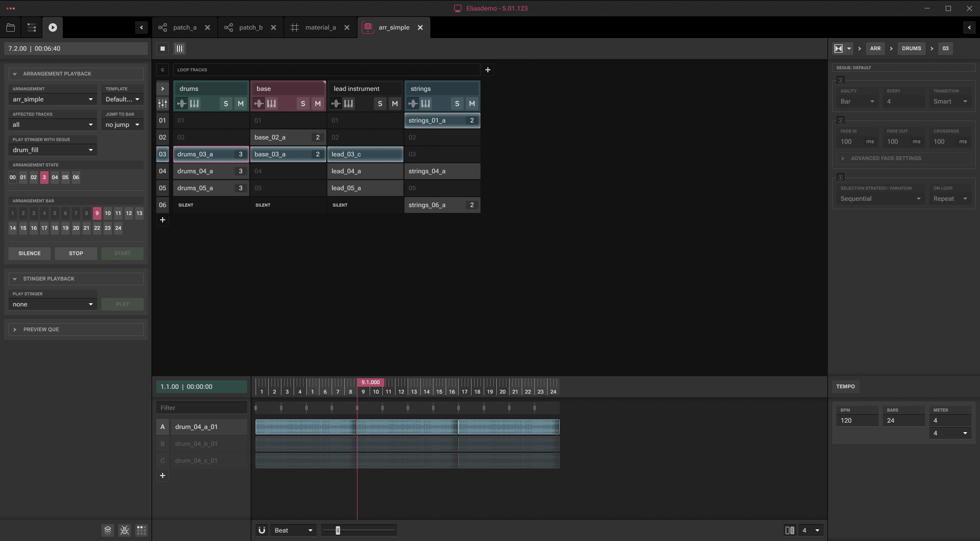Collapse the left panel with the arrow
980x541 pixels.
[x=142, y=27]
